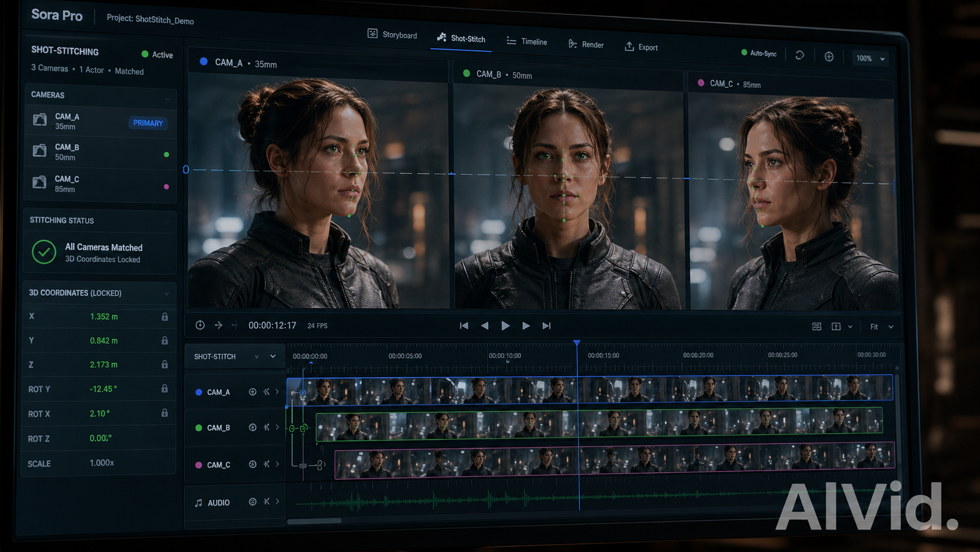Expand the CAM_C track chevron
The image size is (980, 552).
tap(277, 464)
